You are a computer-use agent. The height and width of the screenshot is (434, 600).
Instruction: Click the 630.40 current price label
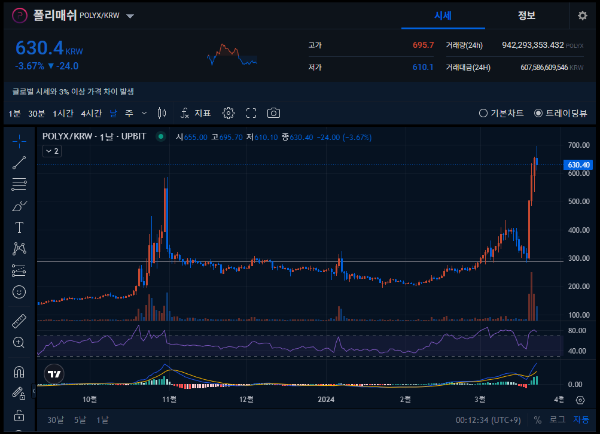pyautogui.click(x=578, y=165)
